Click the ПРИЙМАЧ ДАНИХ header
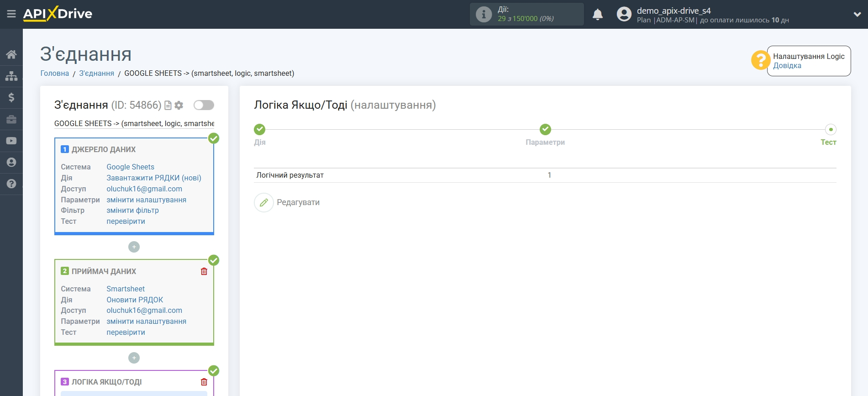868x396 pixels. pyautogui.click(x=104, y=271)
